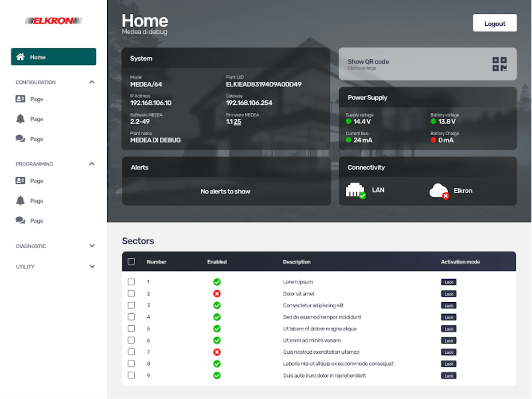Screen dimensions: 532x399
Task: Click the red disabled icon for sector 2
Action: (217, 293)
